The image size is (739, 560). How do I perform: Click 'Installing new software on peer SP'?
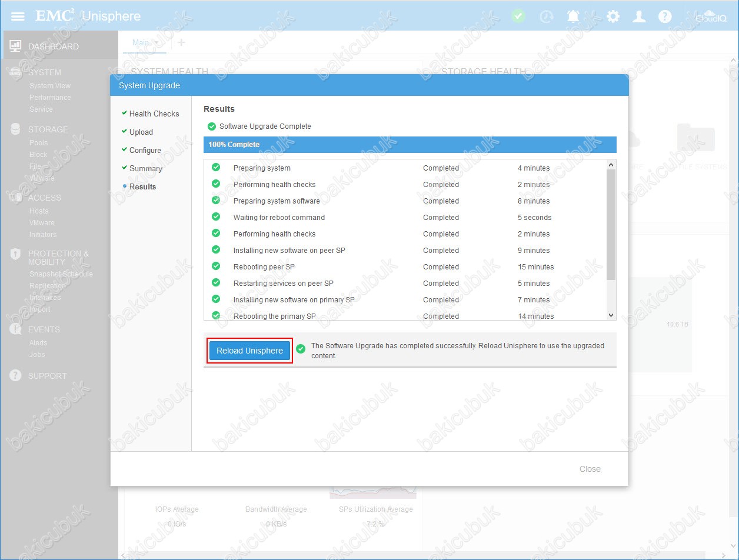point(289,251)
